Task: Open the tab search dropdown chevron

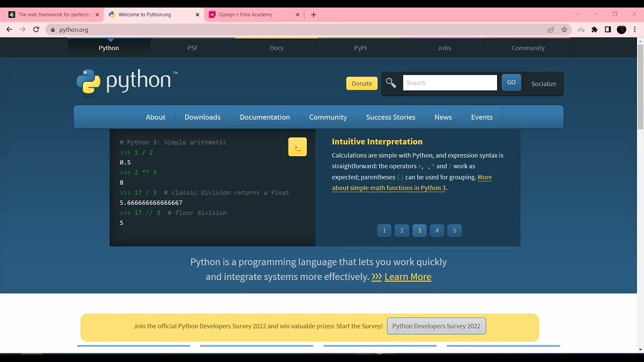Action: coord(577,14)
